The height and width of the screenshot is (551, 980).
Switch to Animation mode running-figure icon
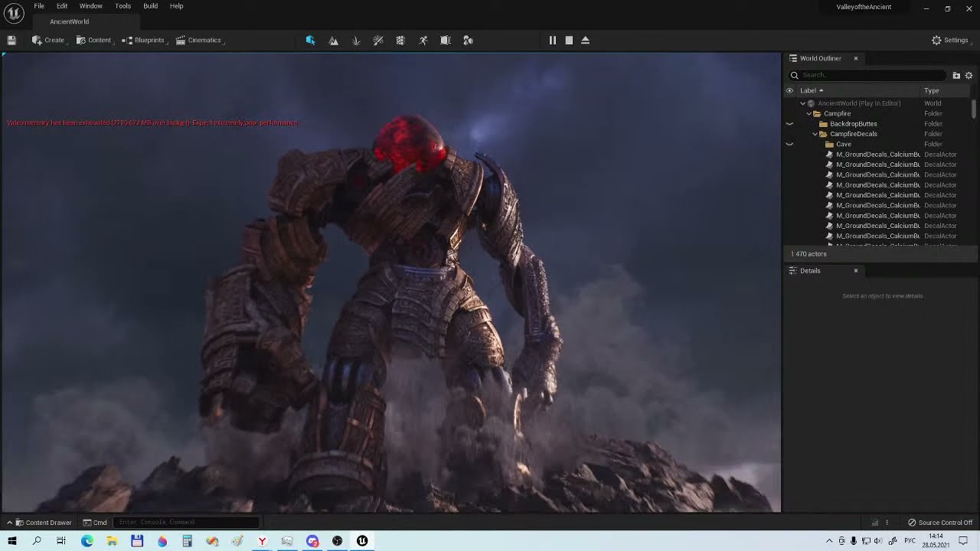click(423, 41)
